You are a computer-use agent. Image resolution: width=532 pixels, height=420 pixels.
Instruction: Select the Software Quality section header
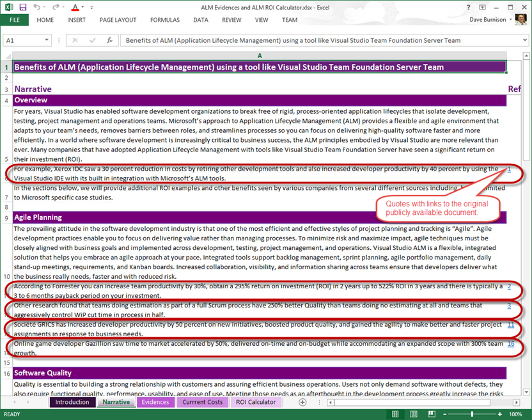pyautogui.click(x=260, y=373)
